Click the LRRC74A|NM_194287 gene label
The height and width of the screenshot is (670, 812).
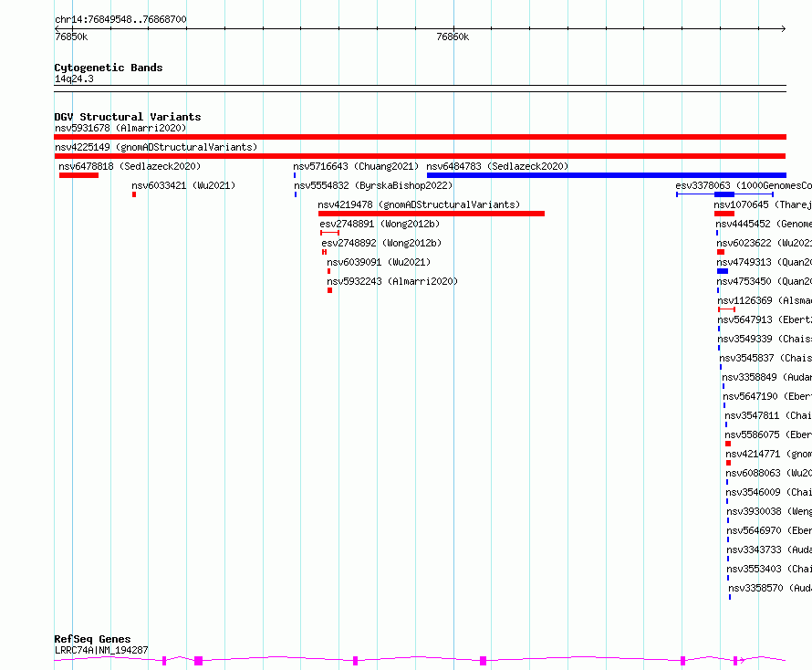[x=101, y=650]
